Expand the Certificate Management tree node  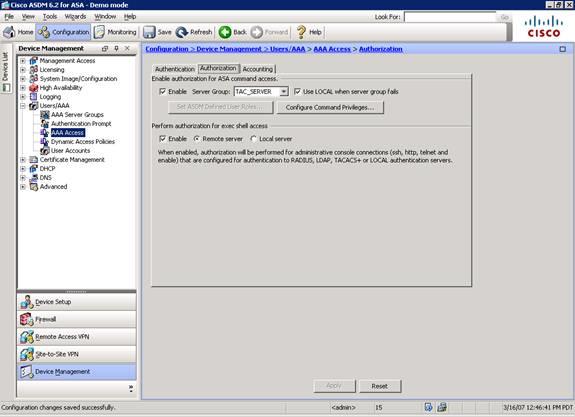[23, 160]
